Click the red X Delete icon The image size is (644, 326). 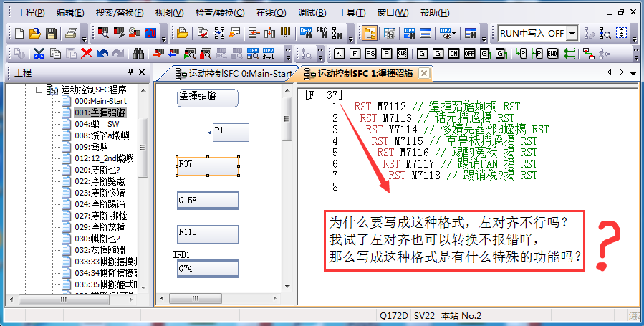(87, 53)
